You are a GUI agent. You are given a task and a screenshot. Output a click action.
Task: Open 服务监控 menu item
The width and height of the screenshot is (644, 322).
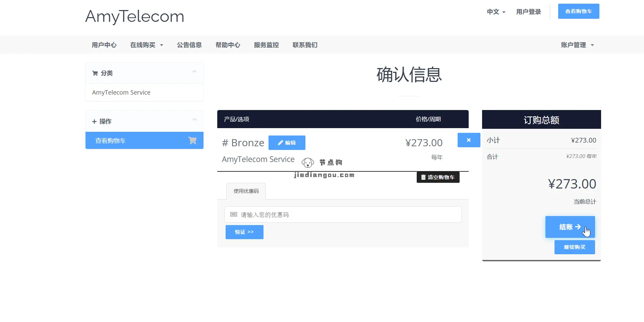(x=267, y=45)
